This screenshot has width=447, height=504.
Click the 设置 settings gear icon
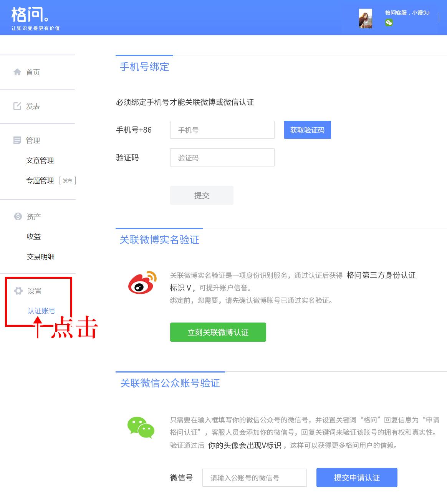[x=18, y=291]
